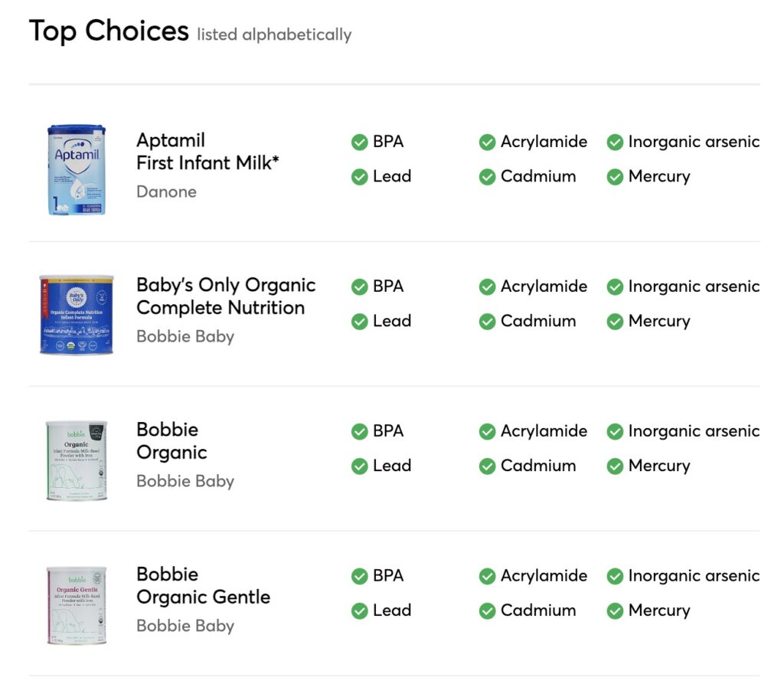
Task: Click the Top Choices heading
Action: 109,31
